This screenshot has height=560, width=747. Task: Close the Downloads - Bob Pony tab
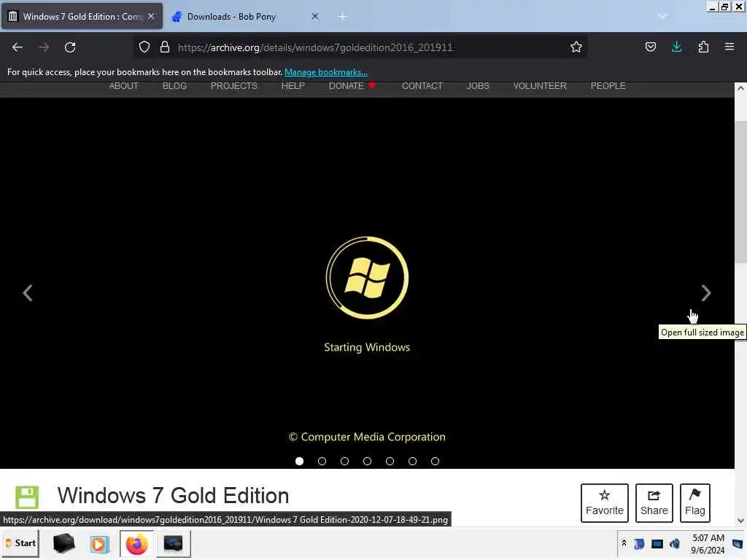pyautogui.click(x=315, y=16)
